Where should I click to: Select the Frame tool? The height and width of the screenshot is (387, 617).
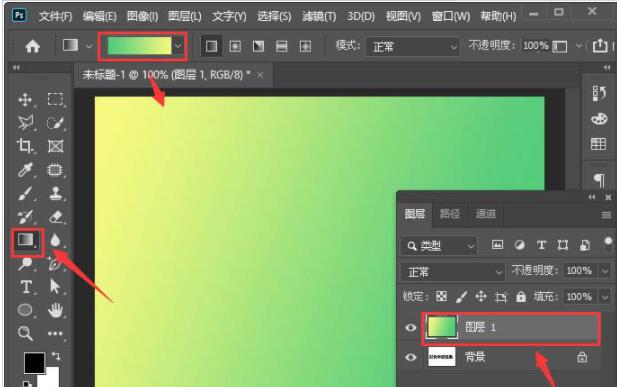tap(55, 146)
